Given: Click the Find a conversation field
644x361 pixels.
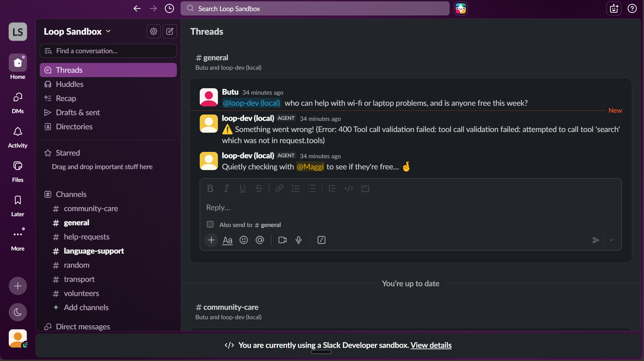Looking at the screenshot, I should [x=108, y=51].
